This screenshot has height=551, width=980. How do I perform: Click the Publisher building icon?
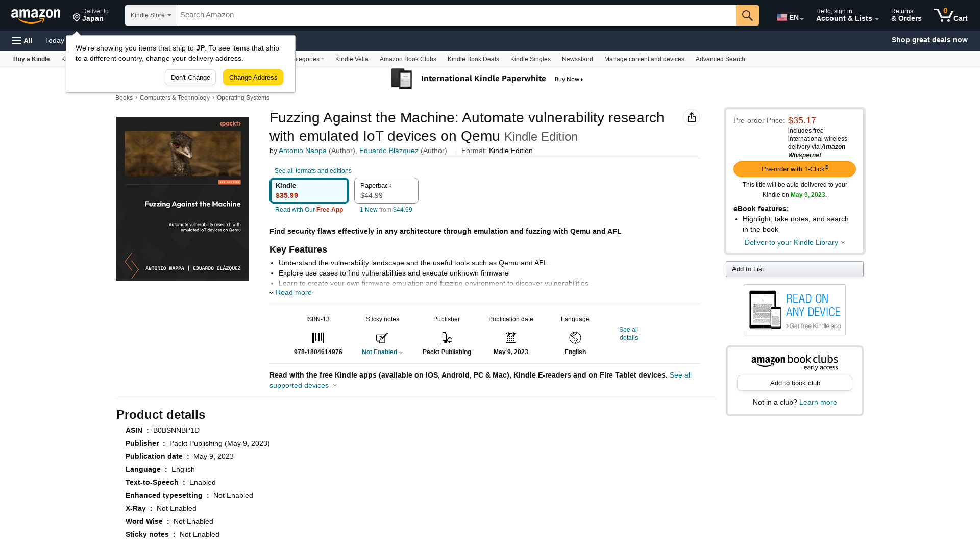[x=447, y=338]
